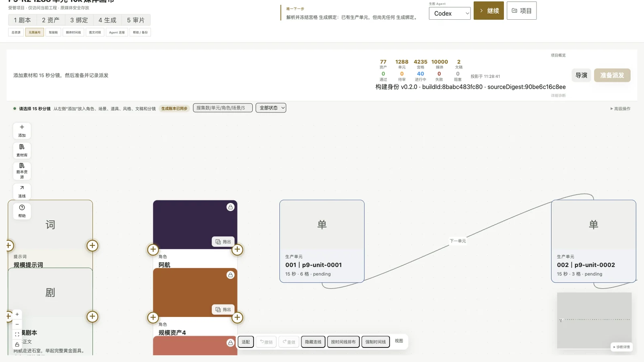644x362 pixels.
Task: Switch to step tab 5 审片
Action: [136, 20]
